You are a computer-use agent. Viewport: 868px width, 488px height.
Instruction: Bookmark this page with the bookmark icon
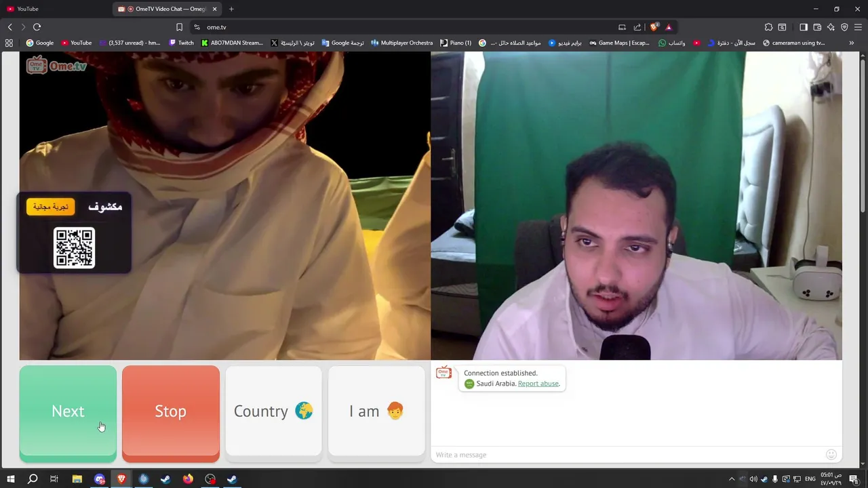pyautogui.click(x=179, y=27)
